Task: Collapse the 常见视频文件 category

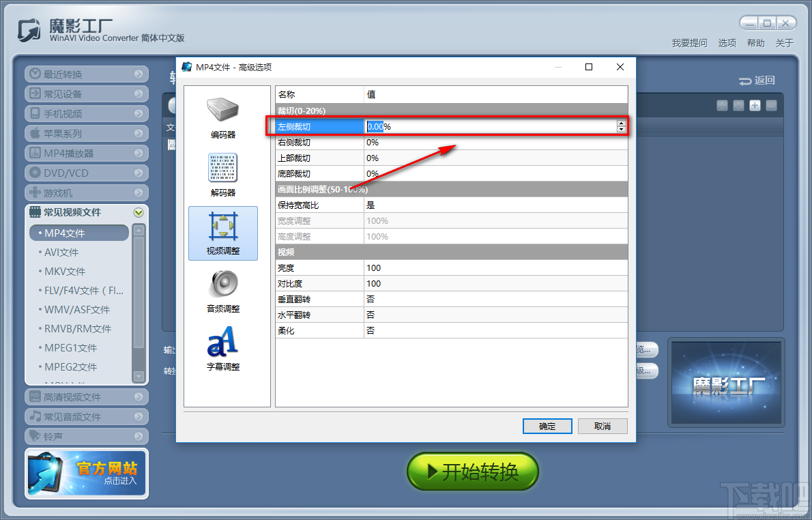Action: (87, 212)
